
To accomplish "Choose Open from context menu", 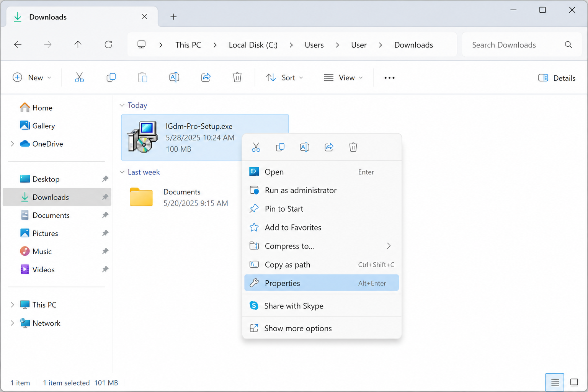I will (x=322, y=172).
